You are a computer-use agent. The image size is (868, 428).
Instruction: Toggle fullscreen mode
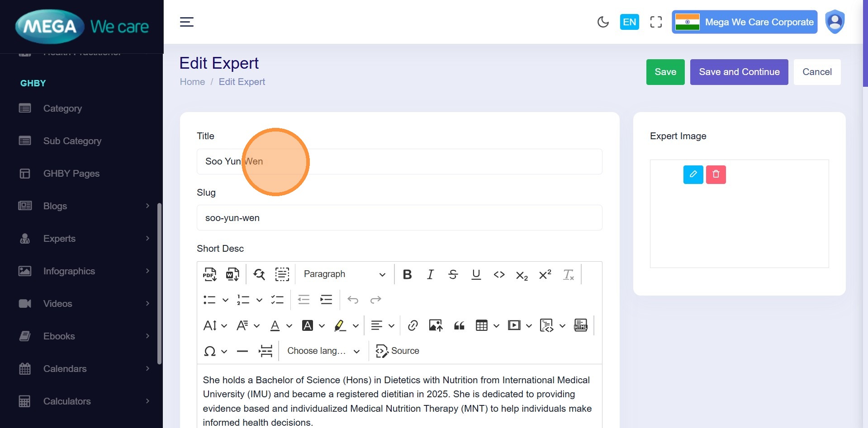[656, 22]
